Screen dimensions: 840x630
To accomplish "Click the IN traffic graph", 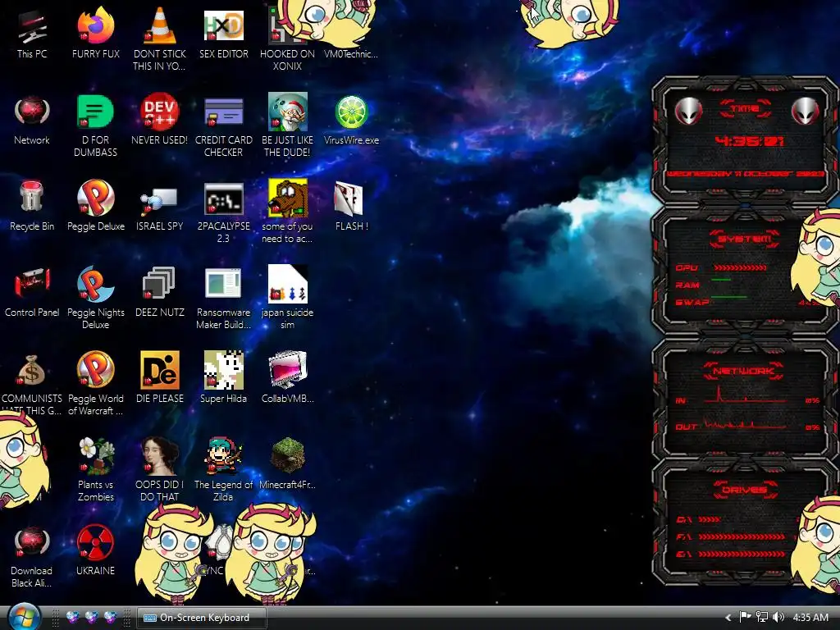I will [744, 394].
